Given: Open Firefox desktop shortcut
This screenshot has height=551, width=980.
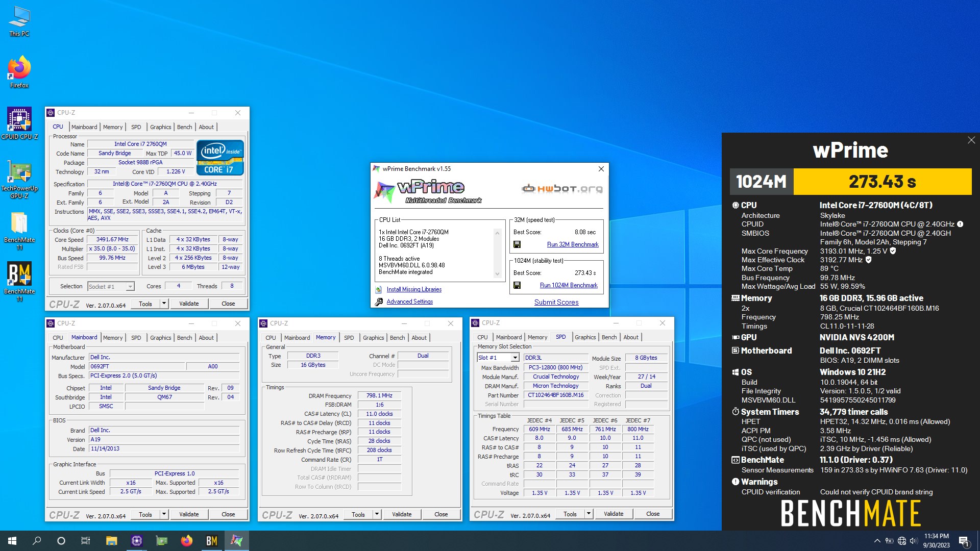Looking at the screenshot, I should pyautogui.click(x=19, y=72).
